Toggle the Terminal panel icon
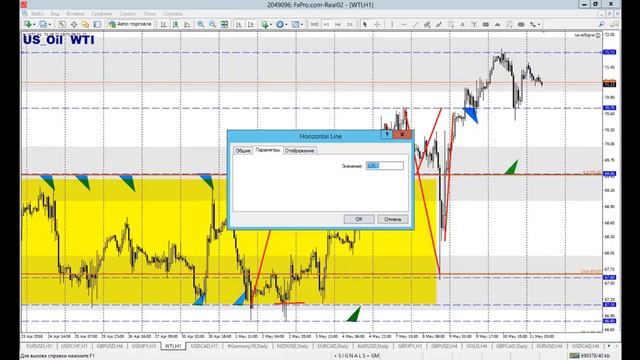Image resolution: width=640 pixels, height=360 pixels. (97, 24)
